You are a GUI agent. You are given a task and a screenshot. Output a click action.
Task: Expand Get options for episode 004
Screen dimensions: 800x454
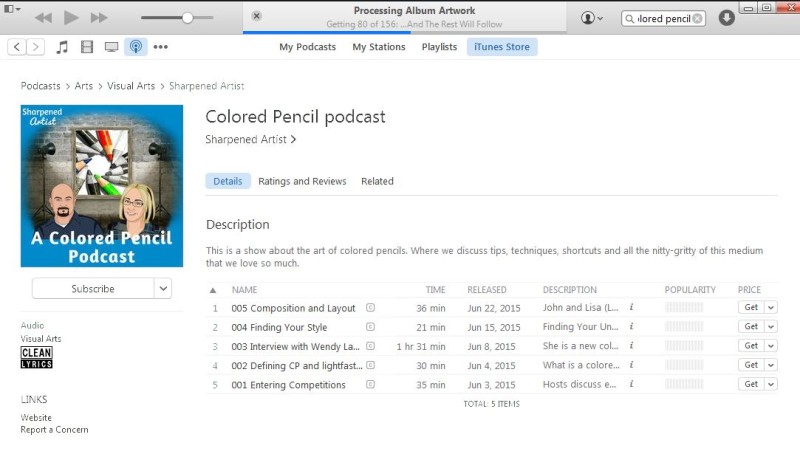tap(771, 326)
